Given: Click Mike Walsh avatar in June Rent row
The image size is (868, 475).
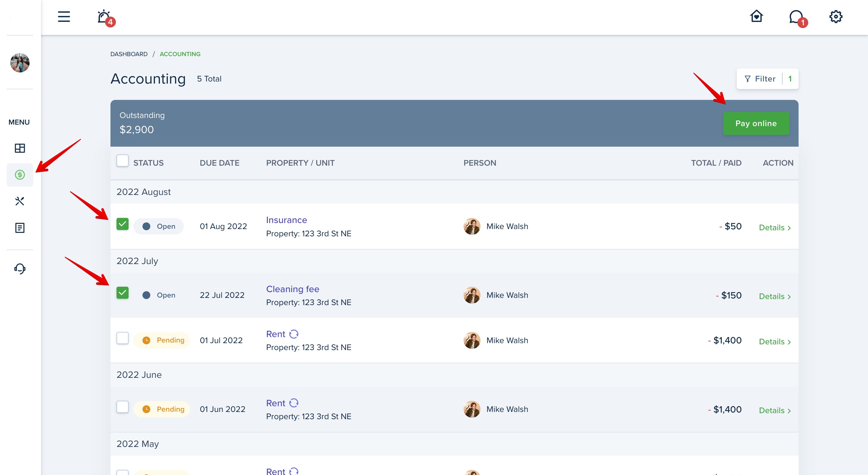Looking at the screenshot, I should coord(472,409).
